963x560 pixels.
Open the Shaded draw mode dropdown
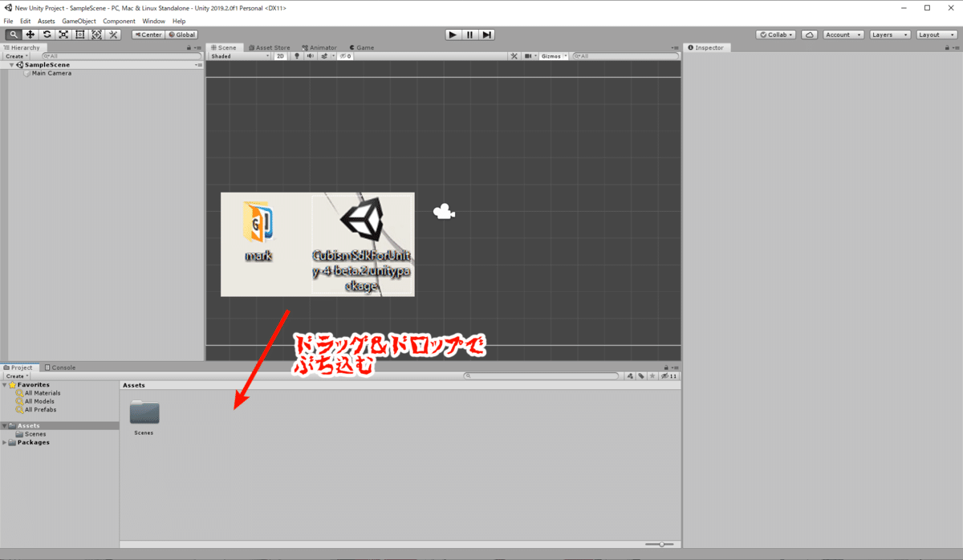pyautogui.click(x=240, y=56)
